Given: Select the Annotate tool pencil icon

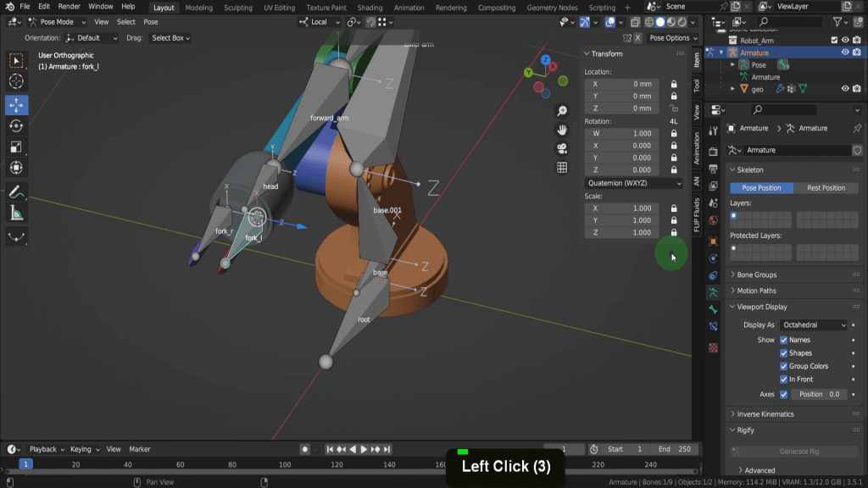Looking at the screenshot, I should click(x=16, y=191).
